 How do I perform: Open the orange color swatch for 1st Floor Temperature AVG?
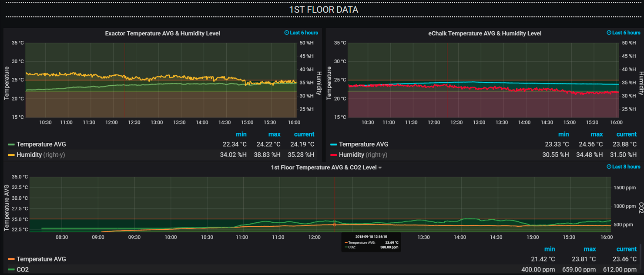[11, 259]
